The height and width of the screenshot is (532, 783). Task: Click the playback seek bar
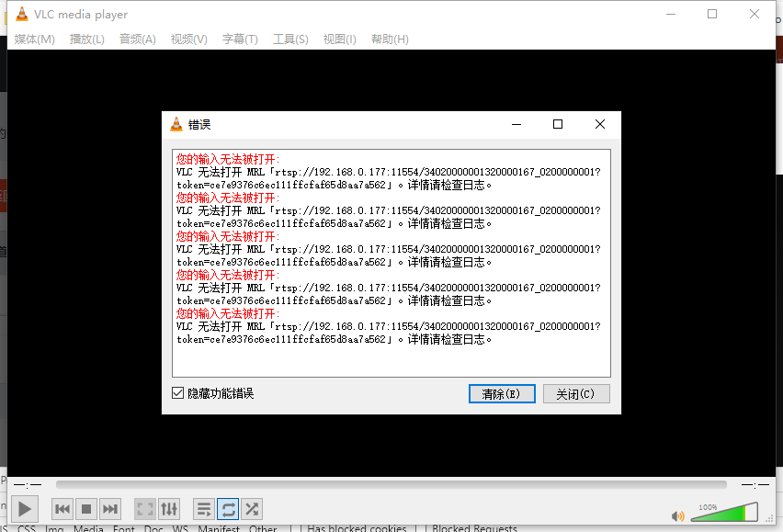pyautogui.click(x=391, y=484)
